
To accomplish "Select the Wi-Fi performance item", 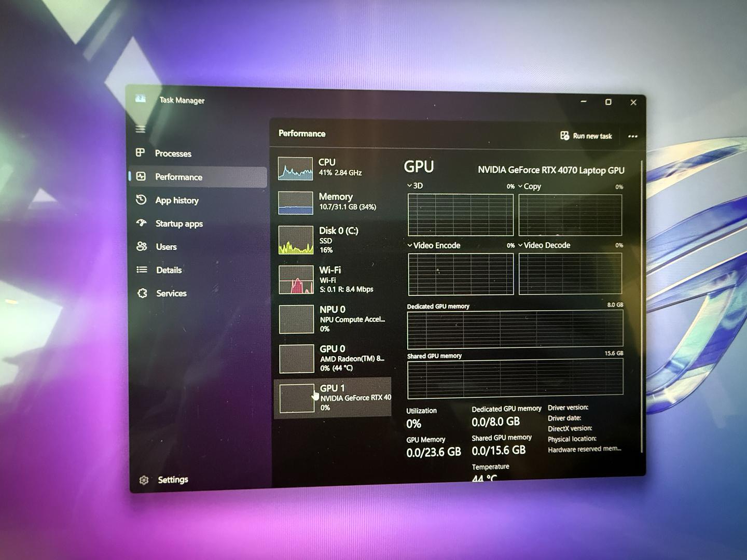I will pos(334,279).
